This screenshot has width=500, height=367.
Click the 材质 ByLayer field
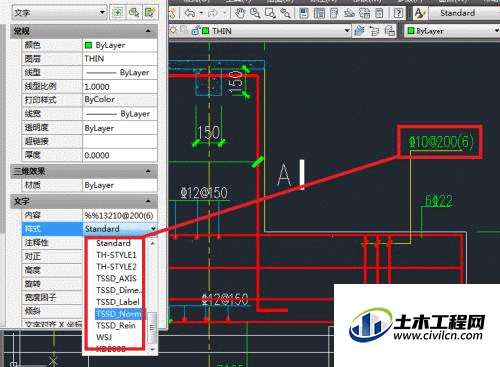click(120, 185)
